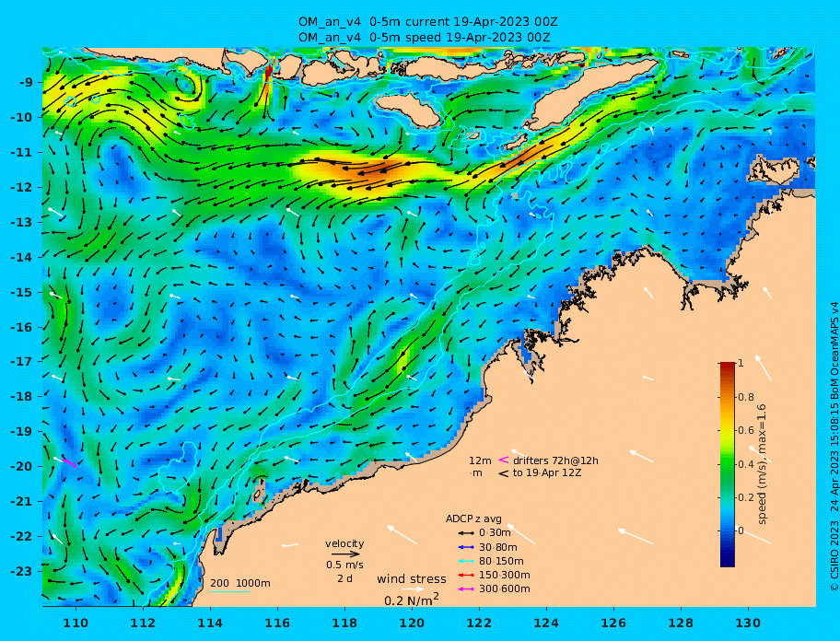
Task: Click the 'ADCP z avg' legend heading
Action: (x=473, y=519)
